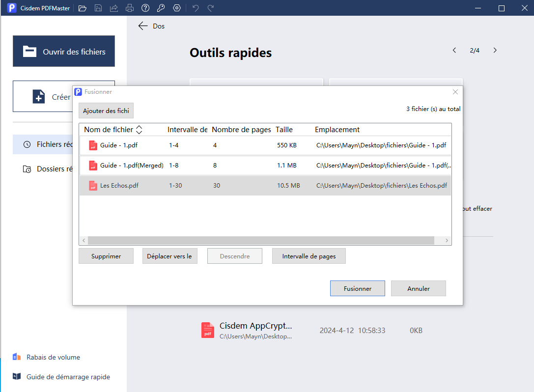Click left arrow of horizontal scrollbar

[x=84, y=240]
